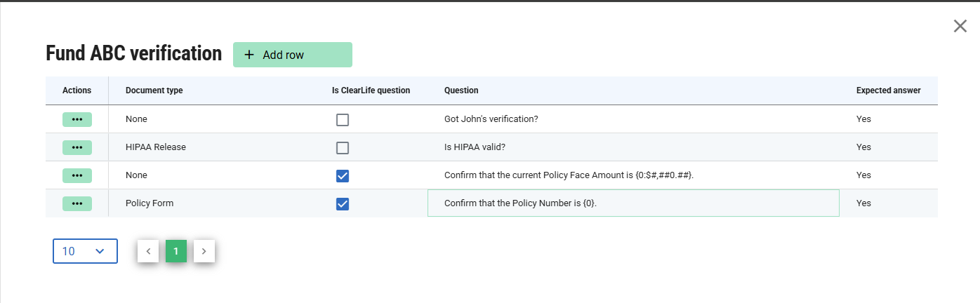The width and height of the screenshot is (980, 303).
Task: Open actions menu for HIPAA Release row
Action: point(77,147)
